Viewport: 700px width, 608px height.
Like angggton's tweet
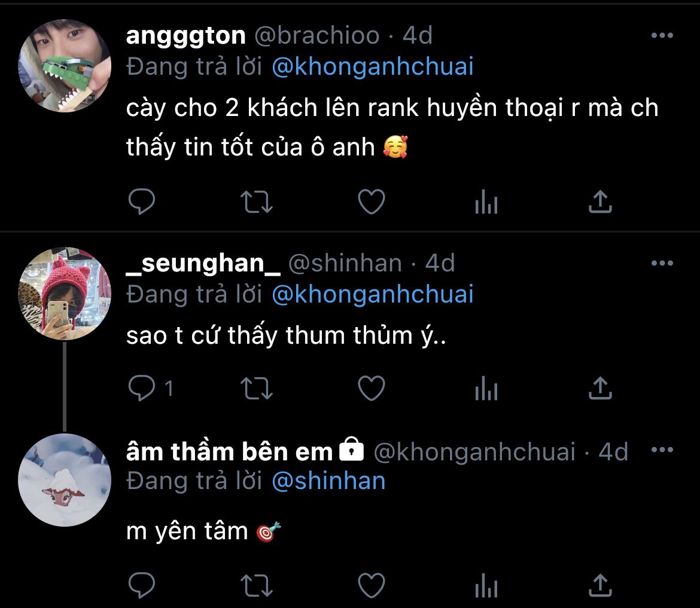click(x=372, y=201)
